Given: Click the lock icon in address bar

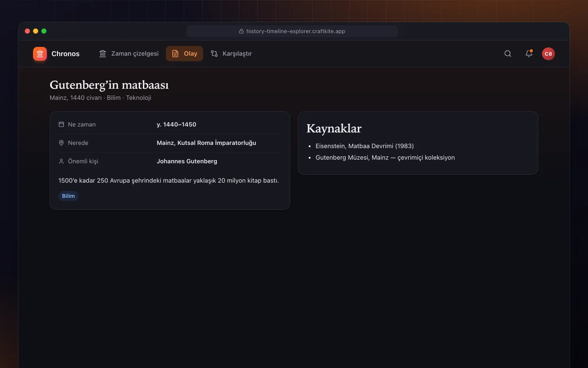Looking at the screenshot, I should click(x=241, y=31).
